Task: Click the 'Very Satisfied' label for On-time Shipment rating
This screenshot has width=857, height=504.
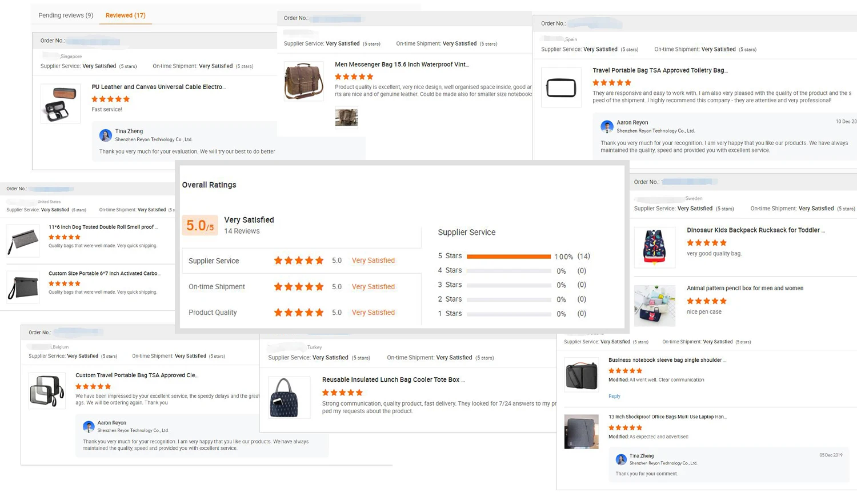Action: pyautogui.click(x=373, y=287)
